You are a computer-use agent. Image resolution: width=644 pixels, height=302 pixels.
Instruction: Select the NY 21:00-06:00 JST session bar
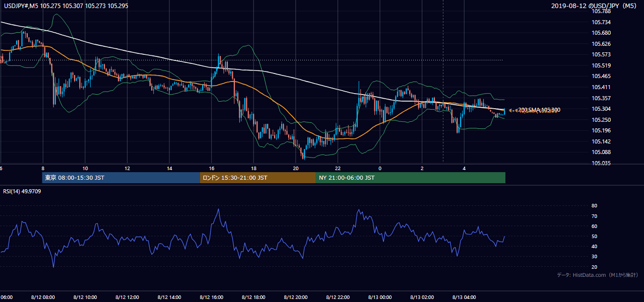(x=411, y=178)
